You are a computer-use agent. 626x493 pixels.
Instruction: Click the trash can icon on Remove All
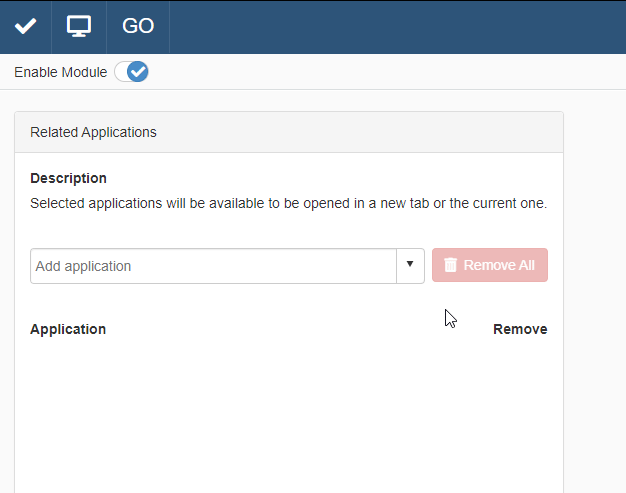(x=451, y=266)
